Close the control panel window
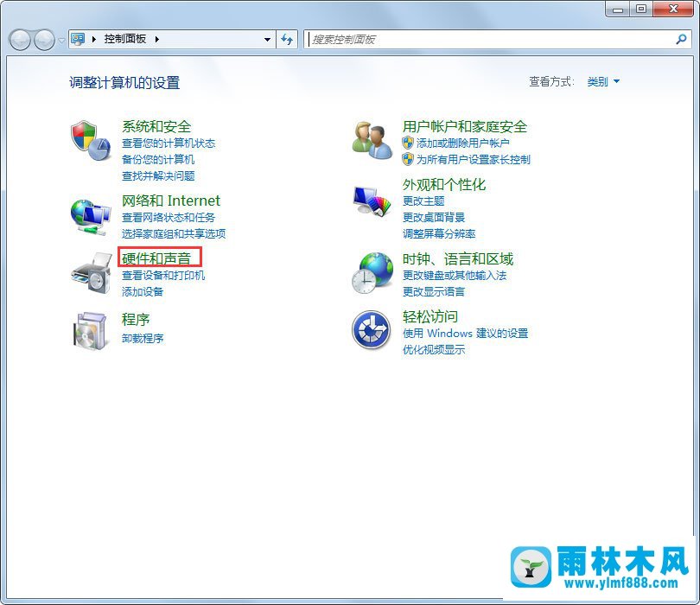Viewport: 700px width, 605px height. (674, 9)
